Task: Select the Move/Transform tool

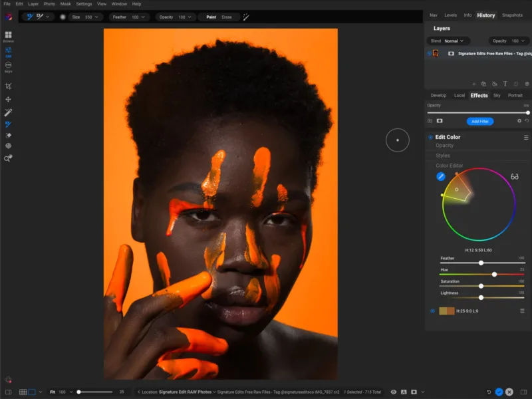Action: [9, 99]
